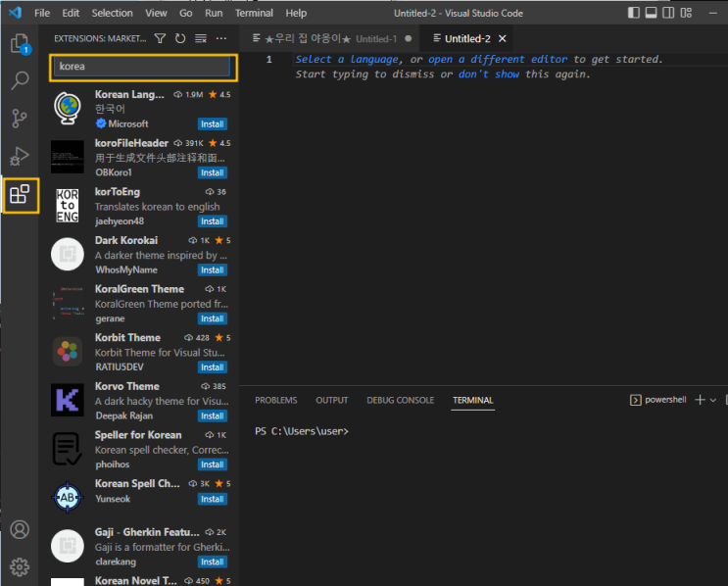Open the Edit menu
Screen dimensions: 728x586
[x=71, y=13]
